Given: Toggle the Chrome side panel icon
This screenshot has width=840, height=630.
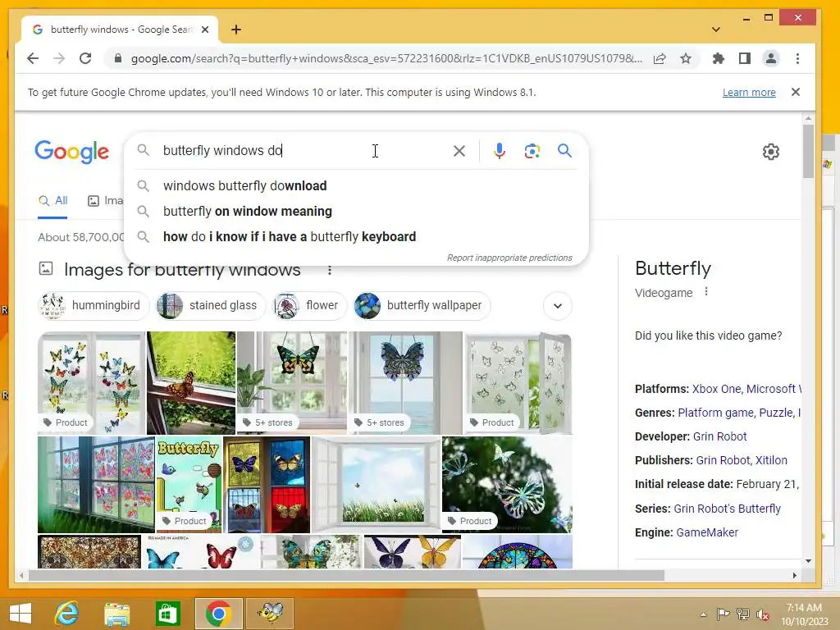Looking at the screenshot, I should click(745, 58).
